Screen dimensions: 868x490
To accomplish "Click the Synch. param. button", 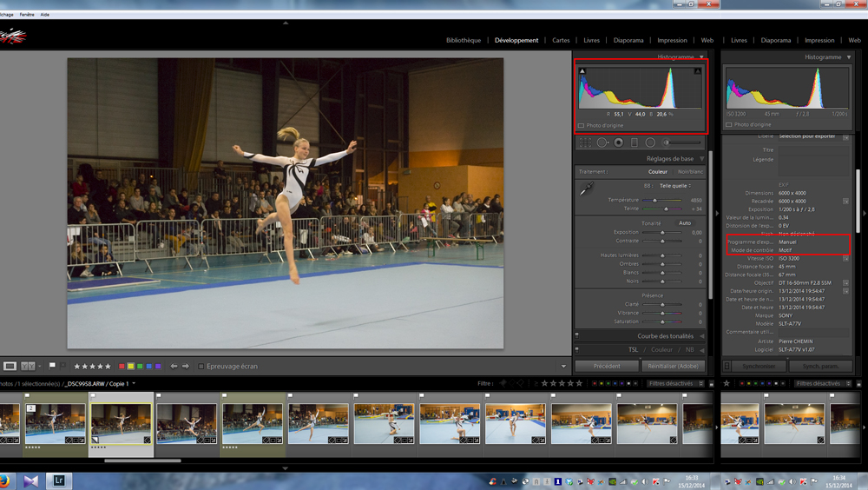I will (821, 366).
